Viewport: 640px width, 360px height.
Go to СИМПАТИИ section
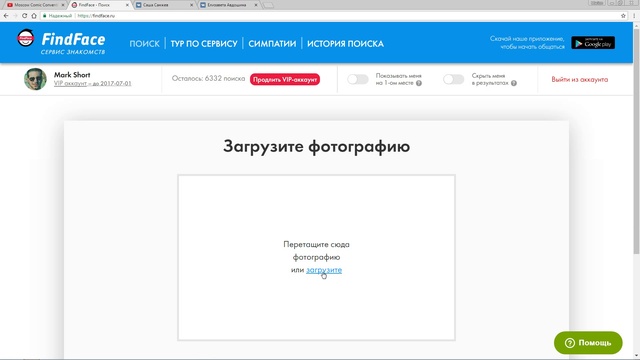272,44
